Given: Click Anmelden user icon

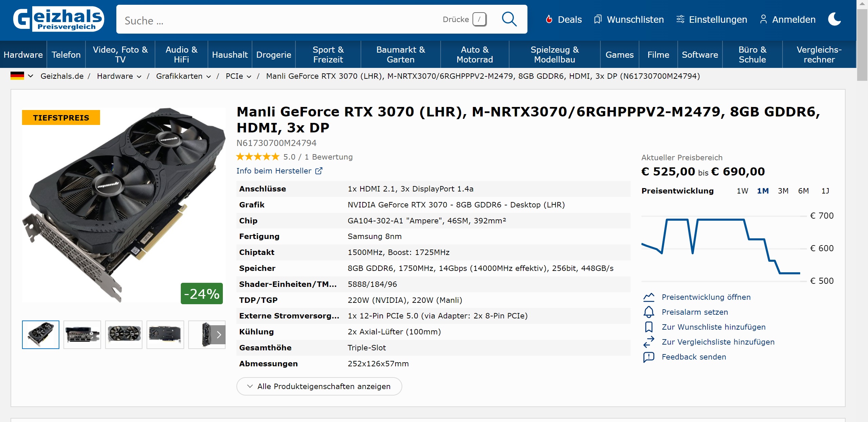Looking at the screenshot, I should [x=763, y=19].
